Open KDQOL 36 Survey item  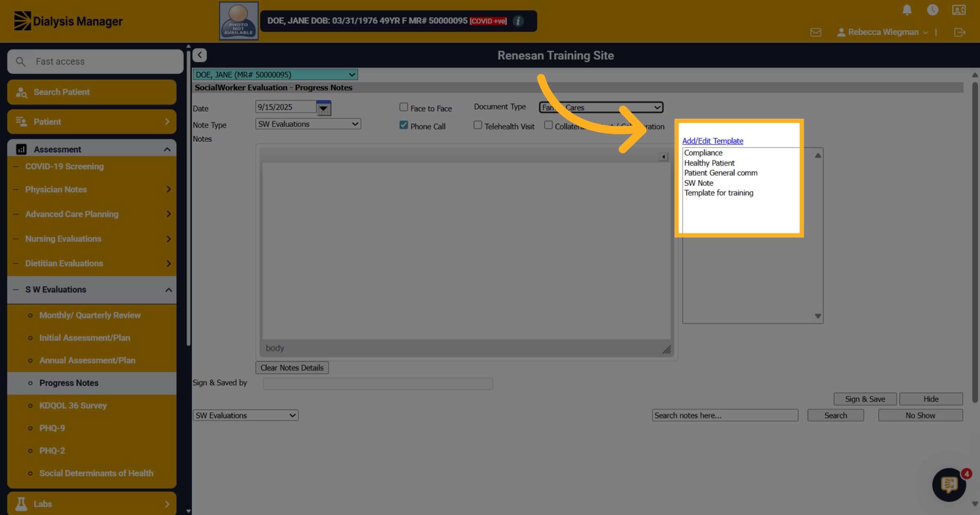(x=73, y=406)
